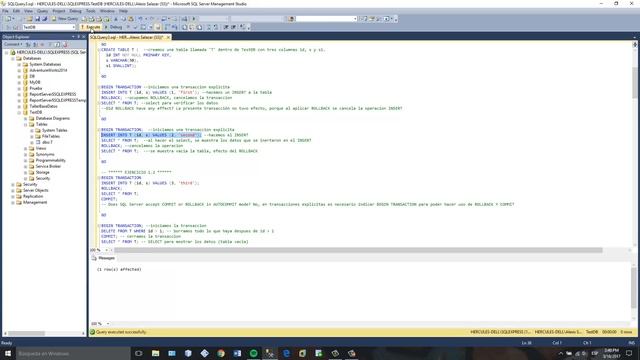Run the query with Execute button
The width and height of the screenshot is (640, 360).
pyautogui.click(x=91, y=27)
